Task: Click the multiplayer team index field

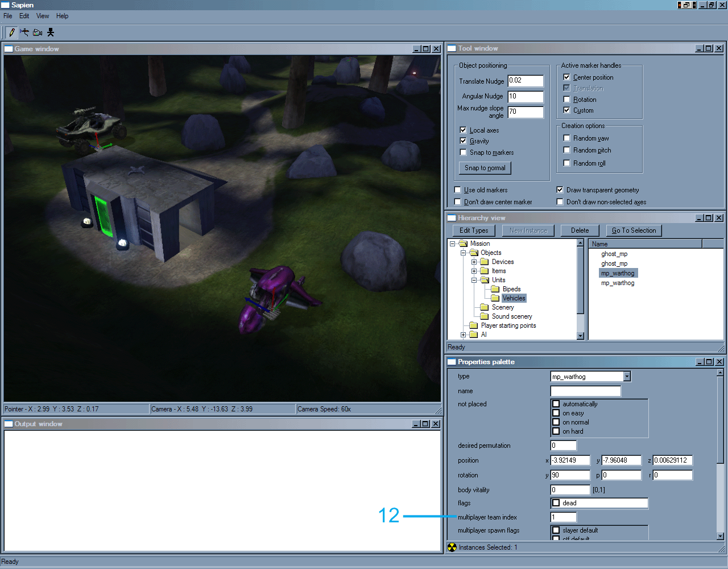Action: click(x=564, y=517)
